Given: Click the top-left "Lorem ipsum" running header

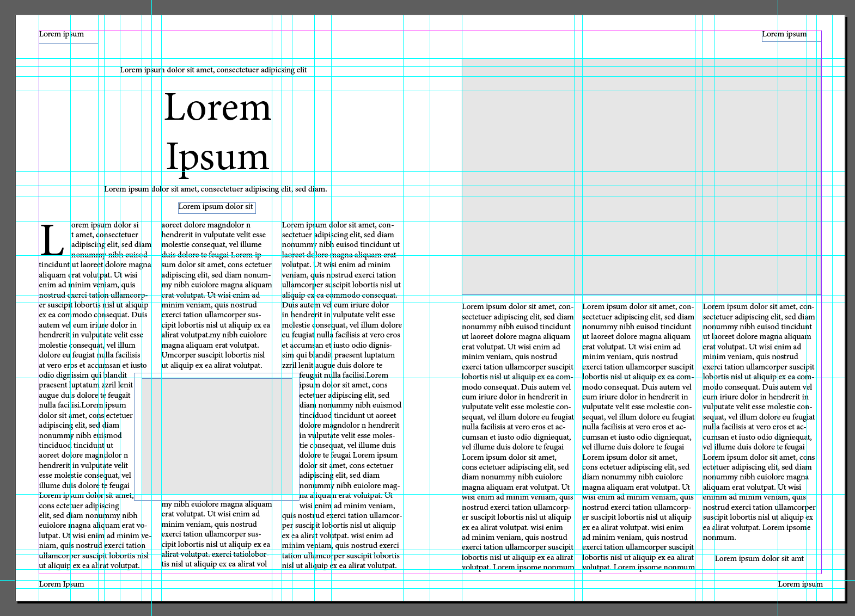Looking at the screenshot, I should coord(62,34).
